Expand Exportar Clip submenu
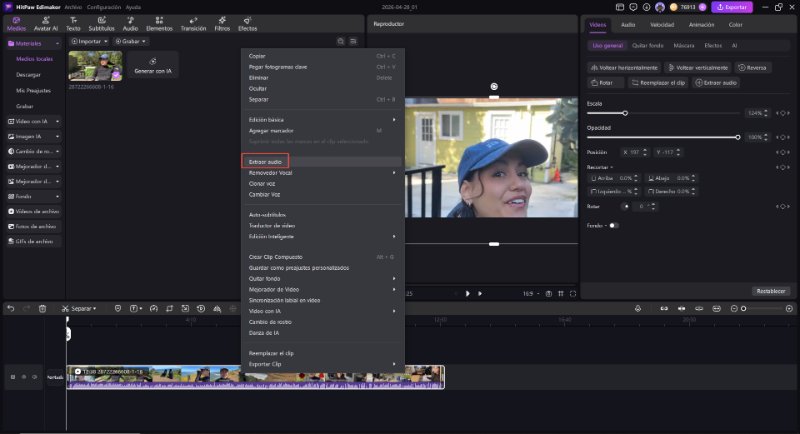Viewport: 800px width, 434px height. pos(322,364)
